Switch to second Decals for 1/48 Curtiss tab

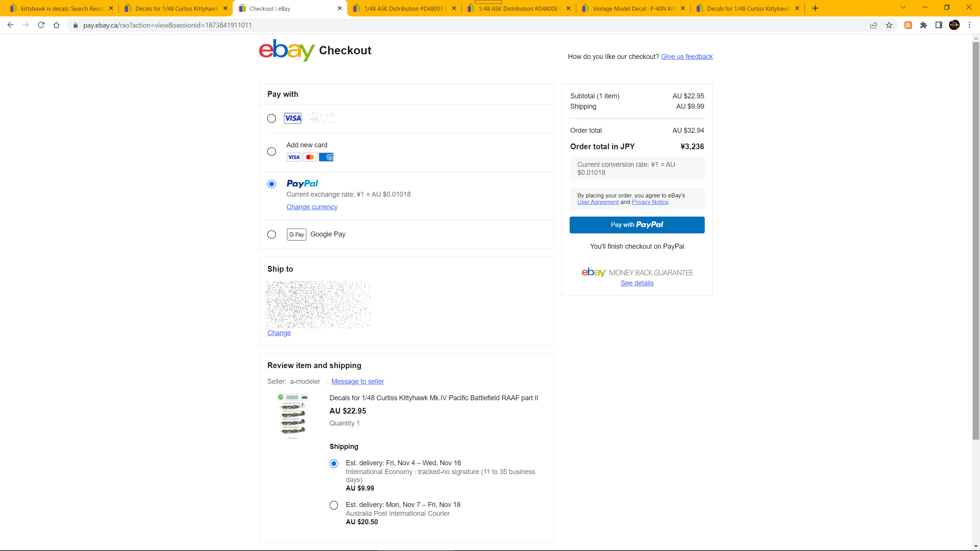click(x=175, y=8)
